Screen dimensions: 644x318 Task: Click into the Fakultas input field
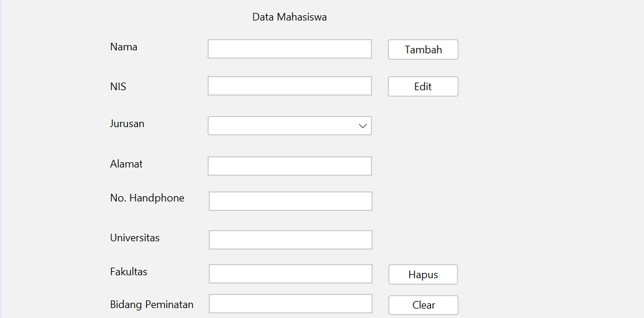click(x=290, y=273)
